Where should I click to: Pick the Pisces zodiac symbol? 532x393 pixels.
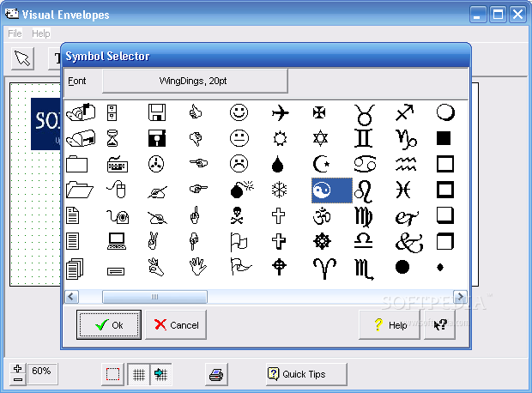click(403, 190)
